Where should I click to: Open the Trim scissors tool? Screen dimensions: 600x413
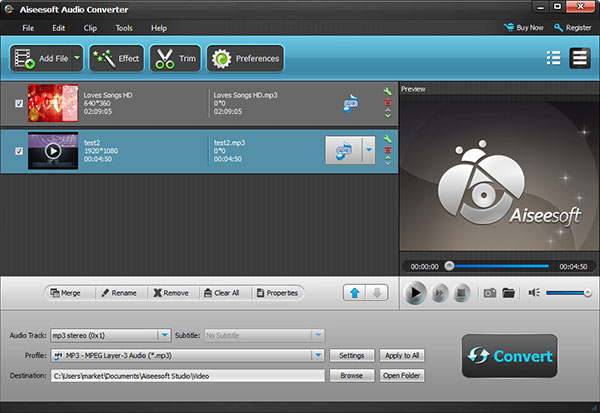[x=175, y=58]
